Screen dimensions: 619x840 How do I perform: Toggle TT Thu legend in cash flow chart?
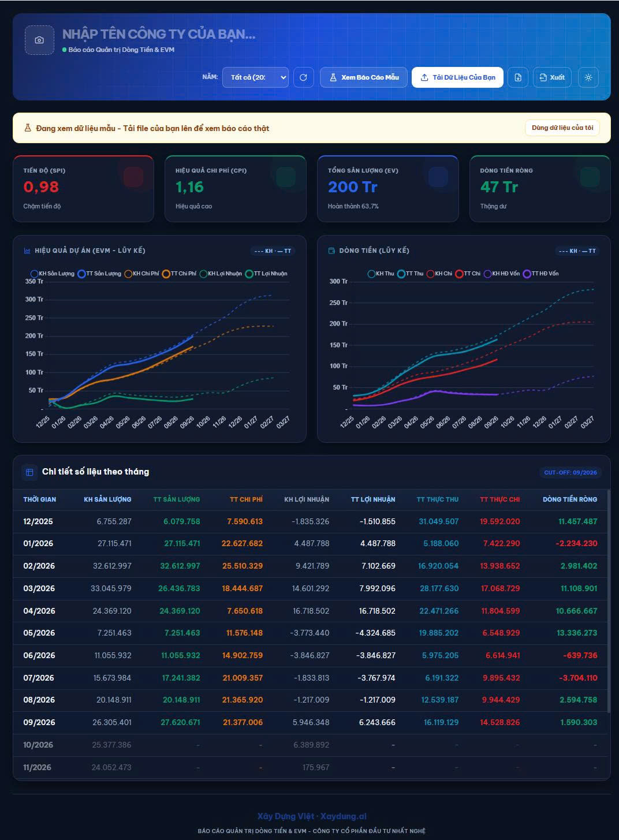(410, 274)
